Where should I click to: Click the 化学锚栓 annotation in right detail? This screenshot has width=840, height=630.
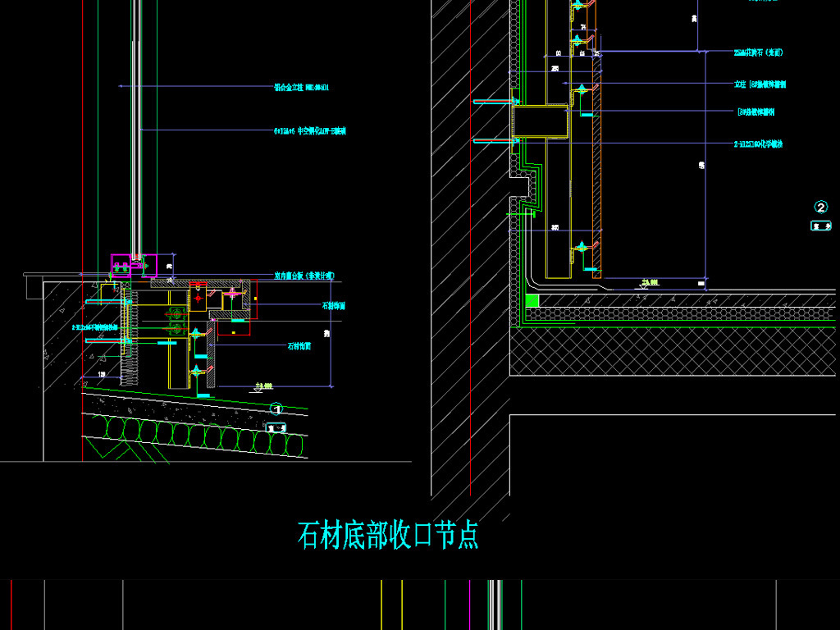coord(758,144)
